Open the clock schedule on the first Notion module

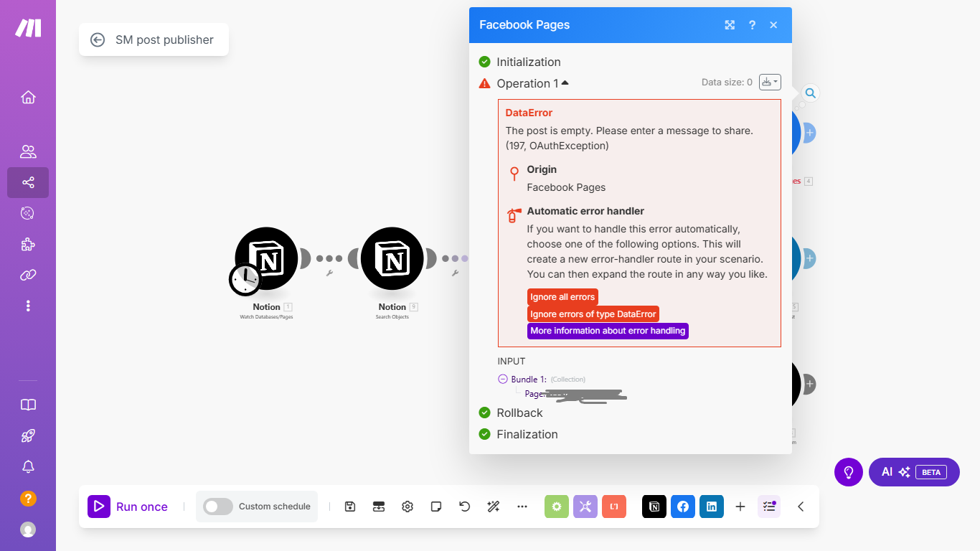point(245,279)
